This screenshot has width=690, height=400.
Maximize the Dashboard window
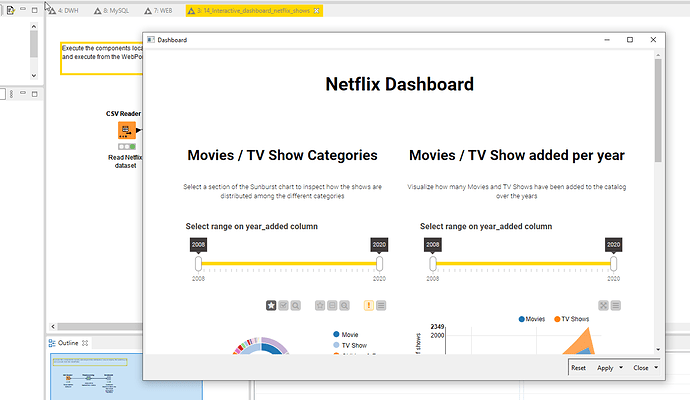[630, 40]
